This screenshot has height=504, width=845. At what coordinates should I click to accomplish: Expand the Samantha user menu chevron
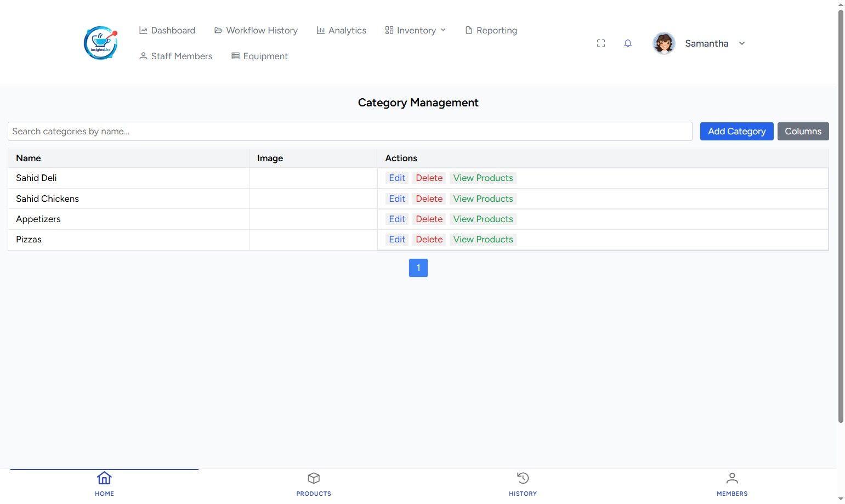742,43
